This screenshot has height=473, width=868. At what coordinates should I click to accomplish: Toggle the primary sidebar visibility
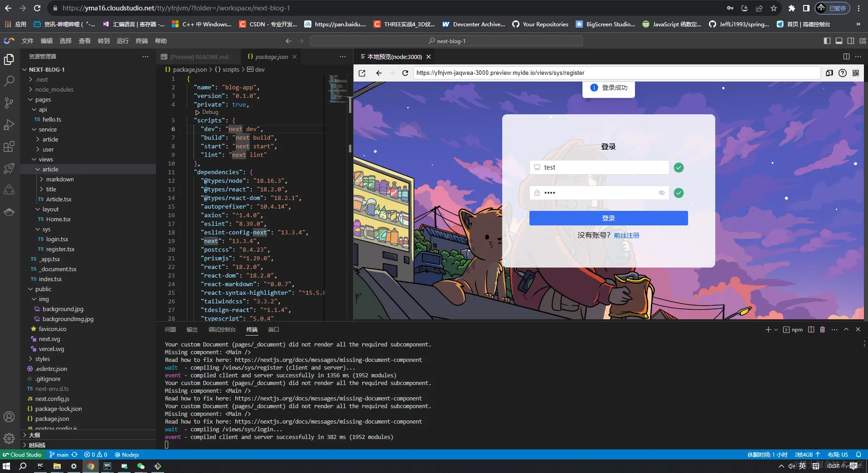(x=826, y=40)
